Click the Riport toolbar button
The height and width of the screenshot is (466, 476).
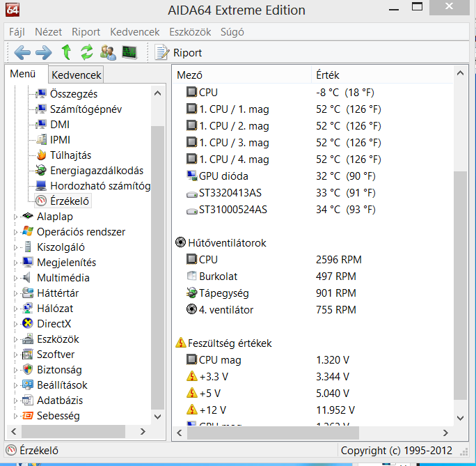(178, 52)
